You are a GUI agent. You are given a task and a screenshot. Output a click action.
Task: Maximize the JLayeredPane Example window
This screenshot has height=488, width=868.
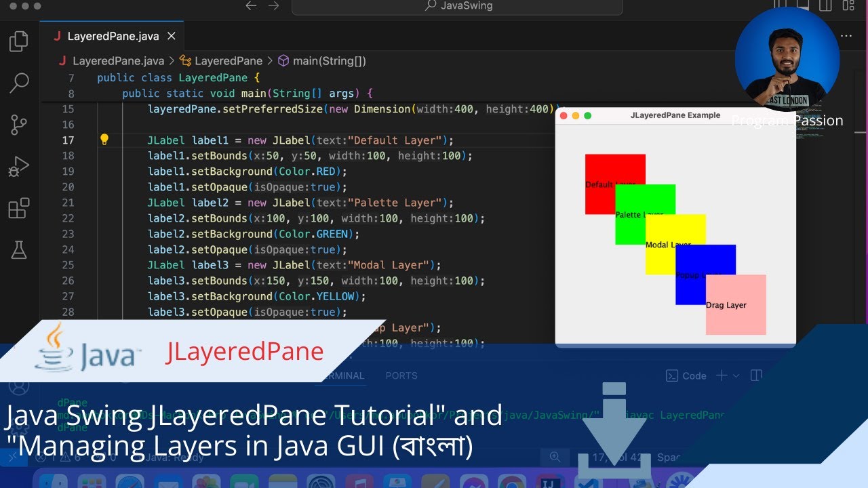(x=588, y=116)
